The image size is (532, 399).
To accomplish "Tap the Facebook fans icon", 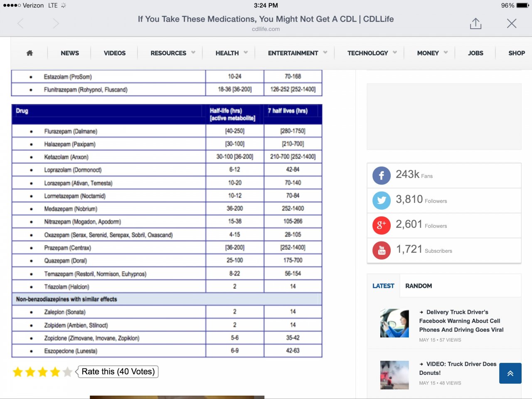I will tap(381, 176).
